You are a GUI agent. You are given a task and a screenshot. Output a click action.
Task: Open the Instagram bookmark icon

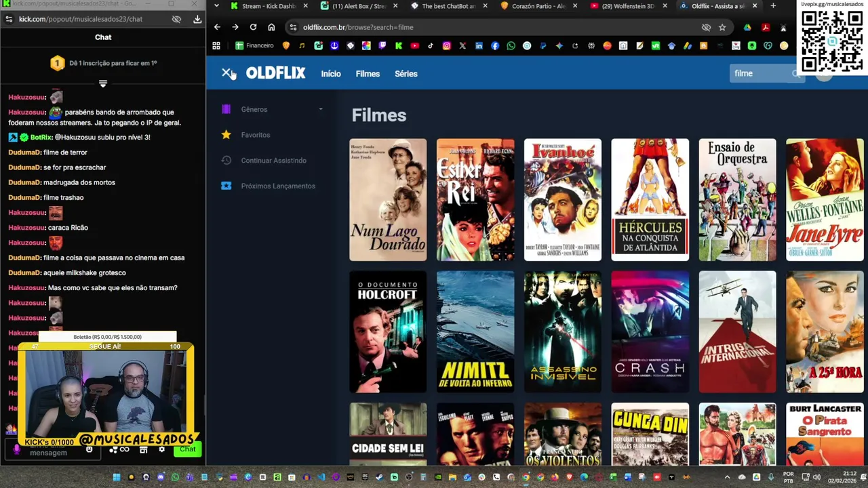(446, 45)
